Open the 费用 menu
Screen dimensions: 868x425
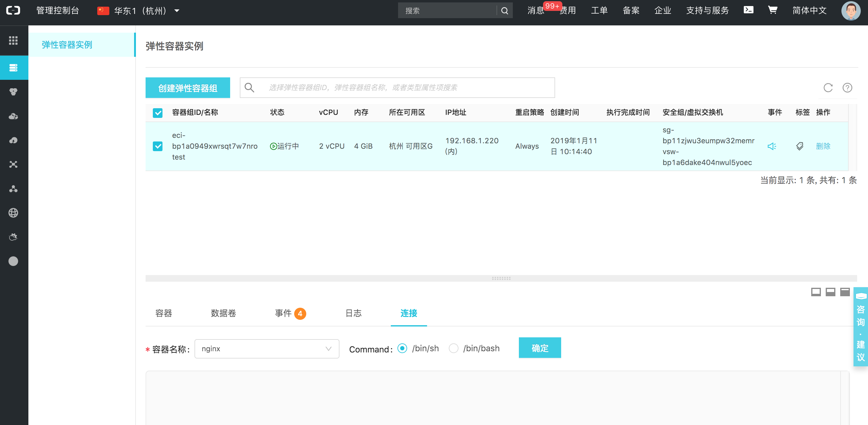pyautogui.click(x=568, y=11)
